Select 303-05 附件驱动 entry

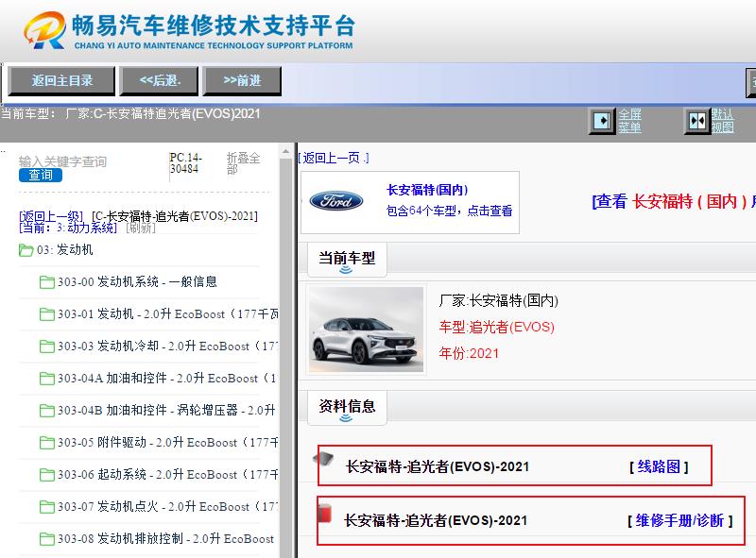tap(168, 443)
